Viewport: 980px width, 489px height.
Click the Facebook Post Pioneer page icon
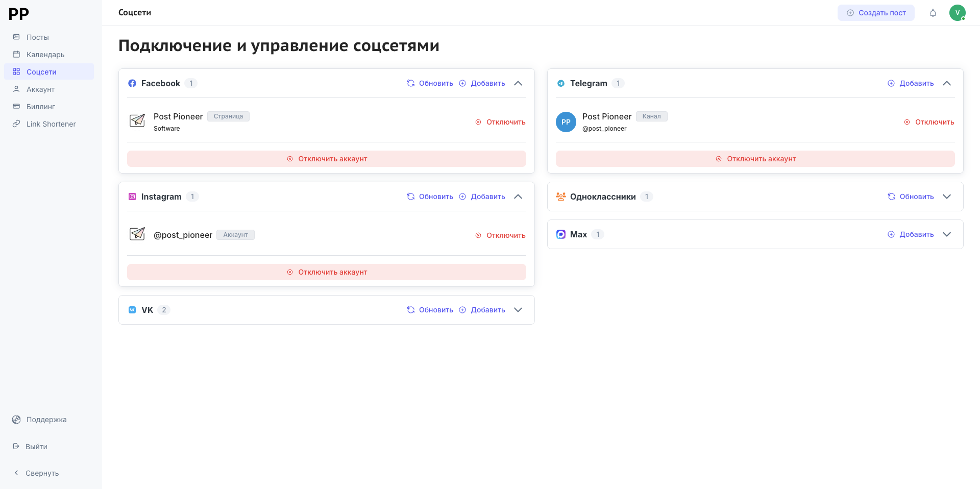(x=137, y=121)
